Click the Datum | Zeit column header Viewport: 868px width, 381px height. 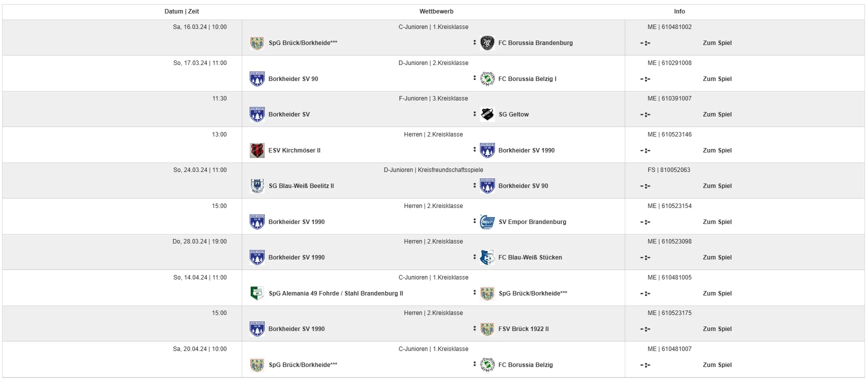182,11
